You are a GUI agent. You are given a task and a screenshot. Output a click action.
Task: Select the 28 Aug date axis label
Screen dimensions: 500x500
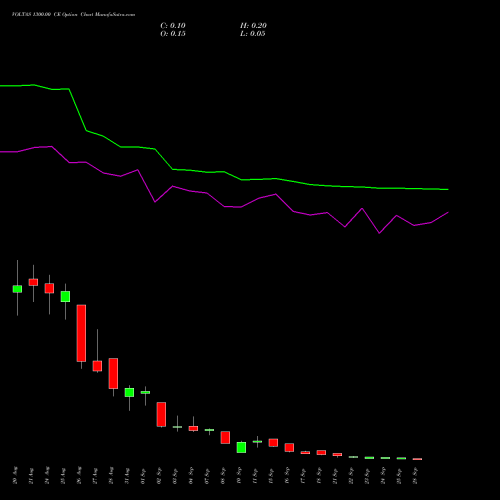[111, 475]
